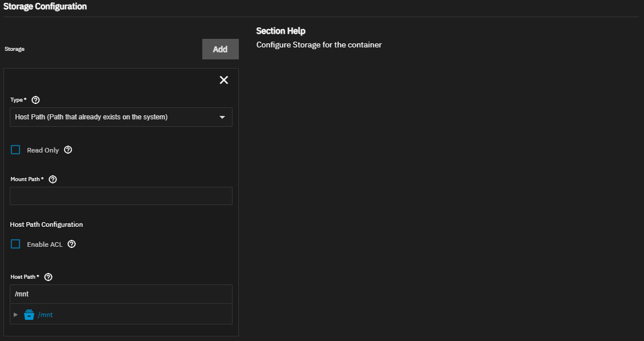Select the /mnt directory in the tree
644x341 pixels.
pos(45,315)
